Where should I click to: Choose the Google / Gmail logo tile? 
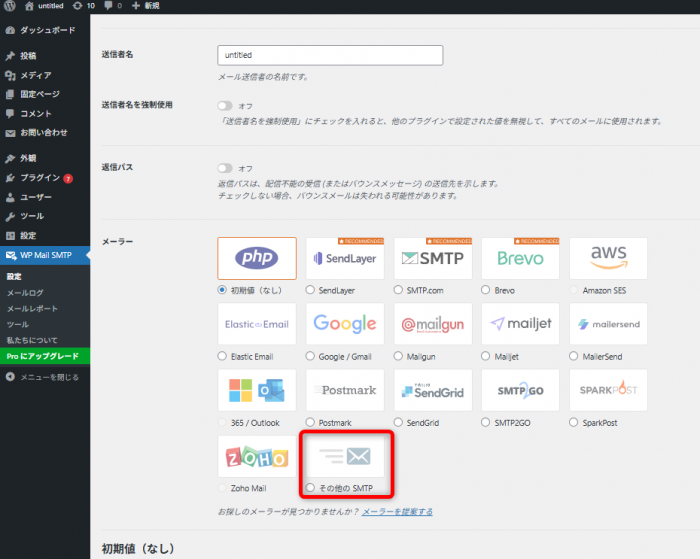pos(345,324)
